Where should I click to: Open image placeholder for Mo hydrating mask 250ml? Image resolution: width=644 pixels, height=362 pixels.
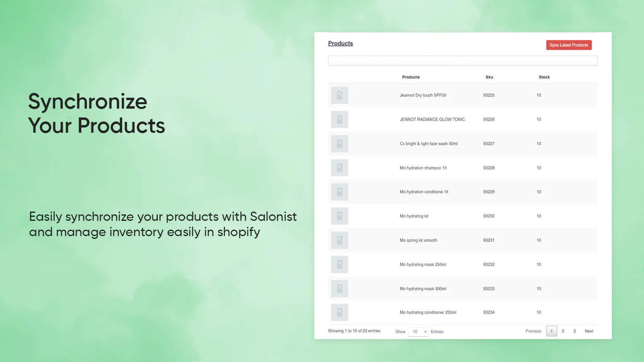point(340,264)
